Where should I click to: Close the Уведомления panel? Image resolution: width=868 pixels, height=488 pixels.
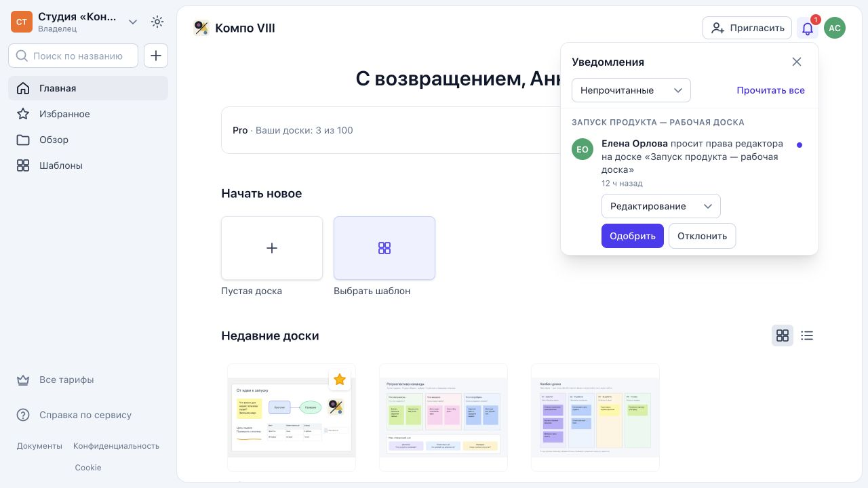797,62
